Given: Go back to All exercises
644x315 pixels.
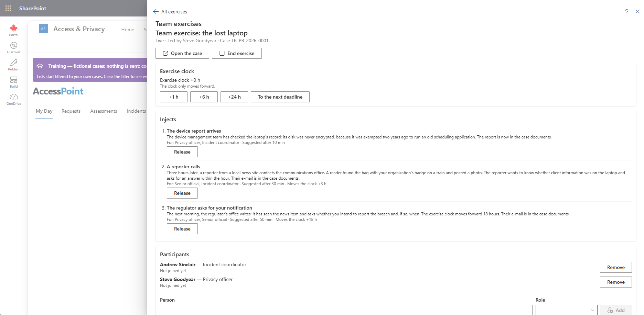Looking at the screenshot, I should tap(170, 12).
